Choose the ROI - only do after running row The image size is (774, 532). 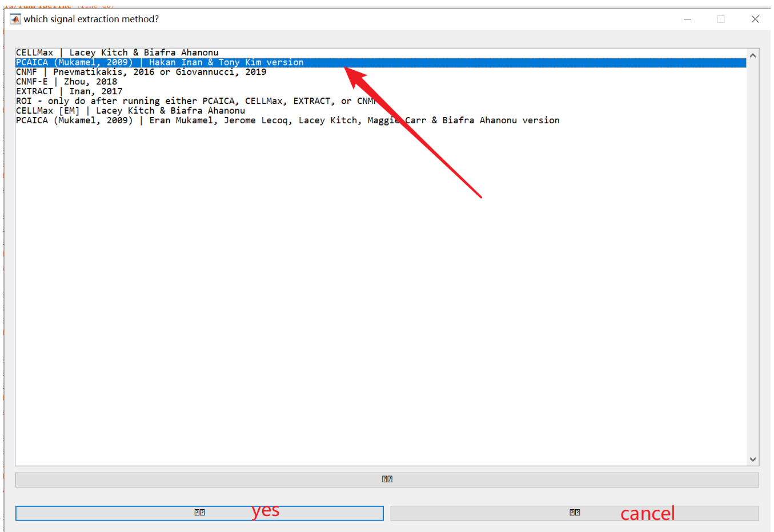[380, 101]
